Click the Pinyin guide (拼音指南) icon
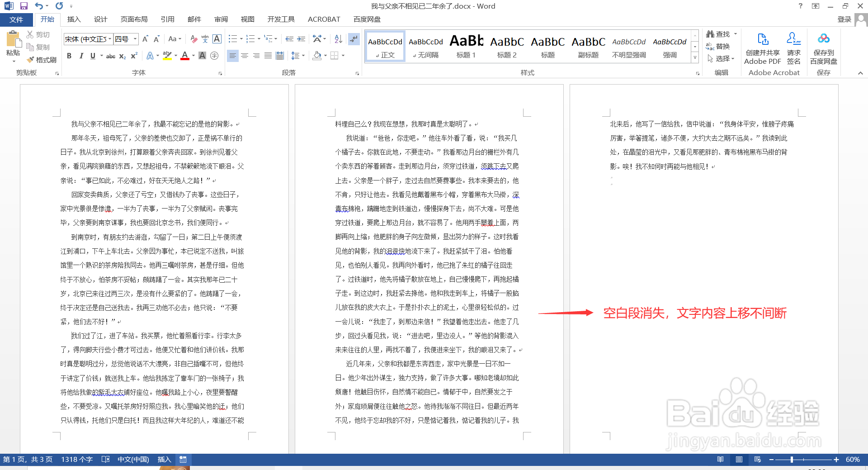 pos(205,39)
